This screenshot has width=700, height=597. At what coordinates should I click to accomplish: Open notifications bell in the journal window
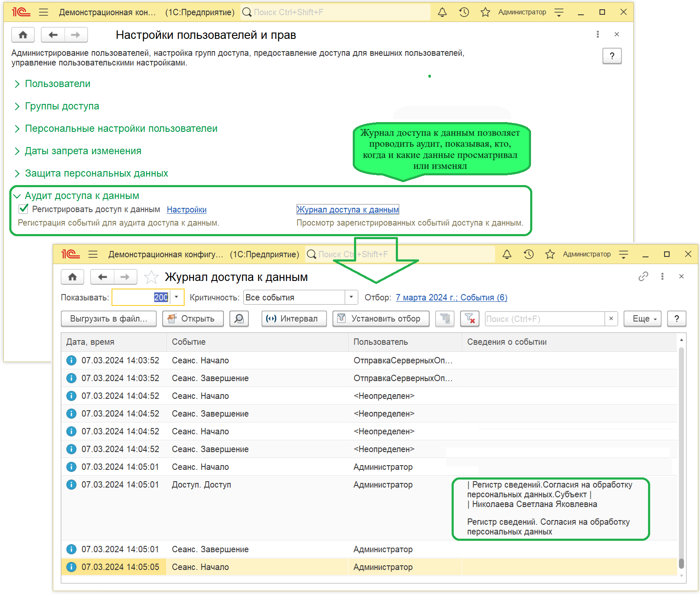507,254
